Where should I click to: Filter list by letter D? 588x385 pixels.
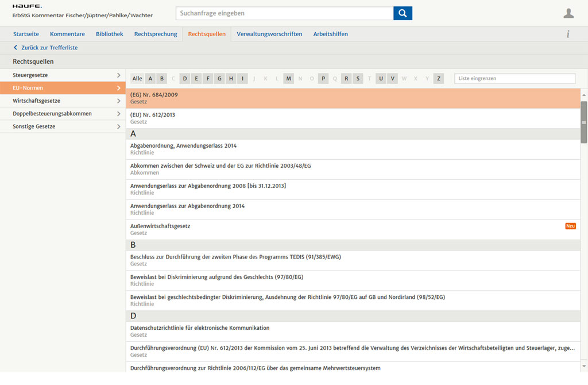185,78
